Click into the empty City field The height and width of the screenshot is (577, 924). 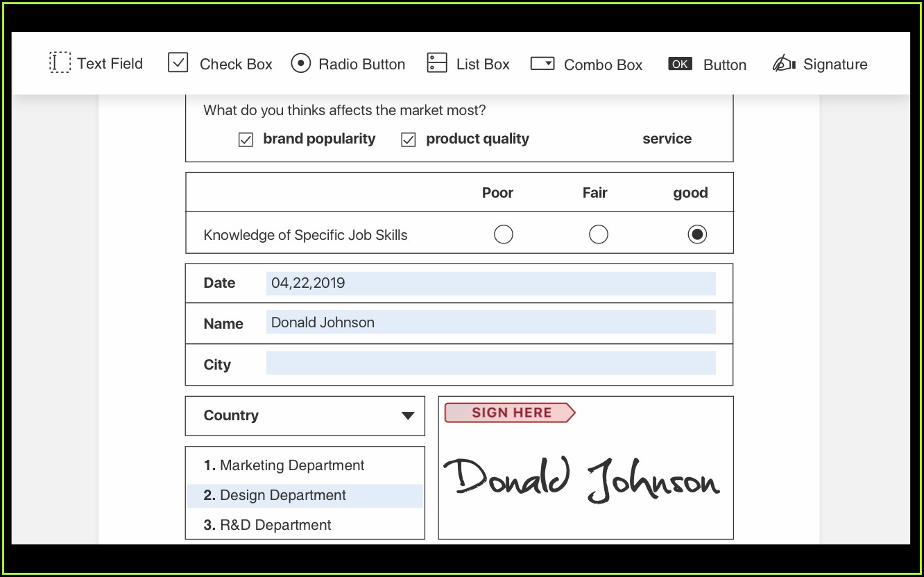pos(490,363)
